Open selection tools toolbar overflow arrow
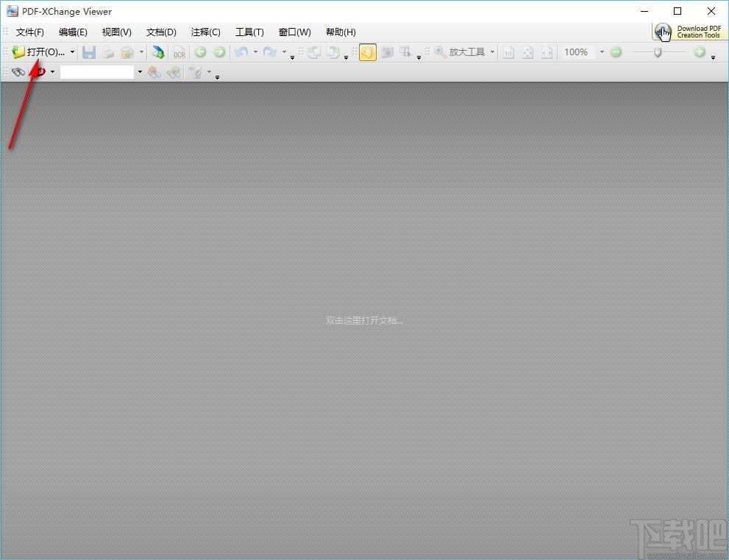The image size is (729, 560). pos(419,57)
